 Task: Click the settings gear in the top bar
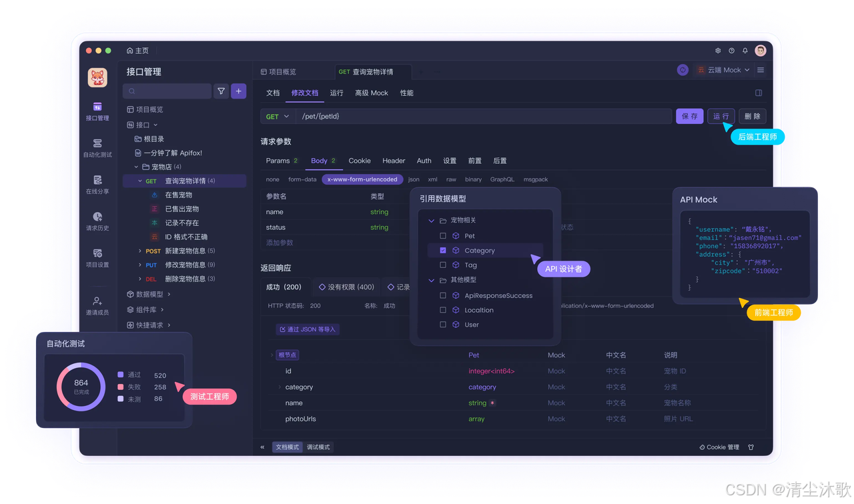(717, 50)
